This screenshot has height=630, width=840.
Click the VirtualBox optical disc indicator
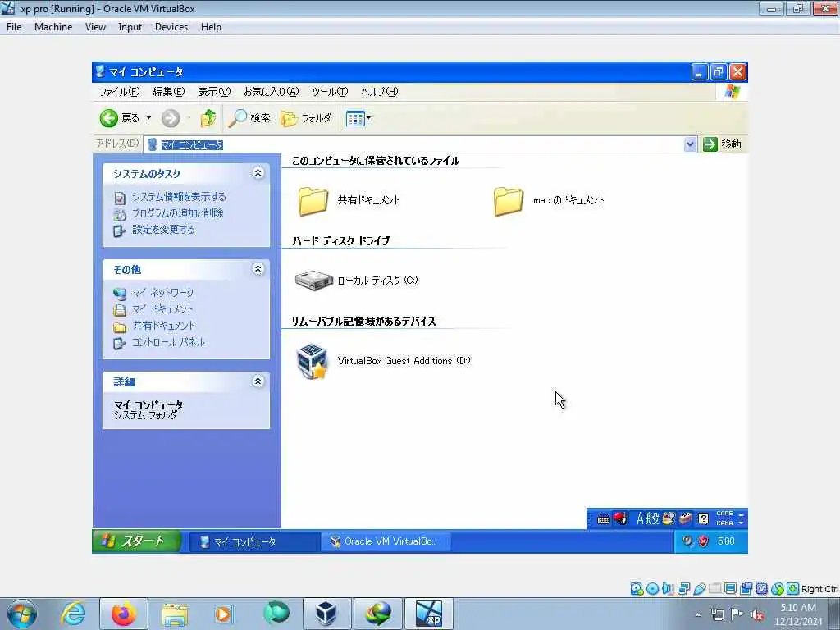tap(652, 589)
